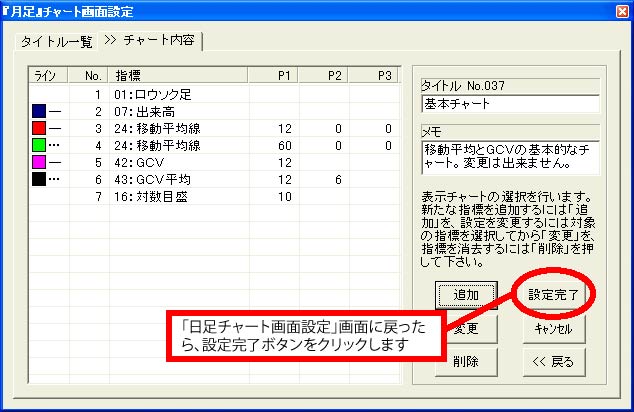The width and height of the screenshot is (634, 412).
Task: Click the 指標 column header
Action: [178, 76]
